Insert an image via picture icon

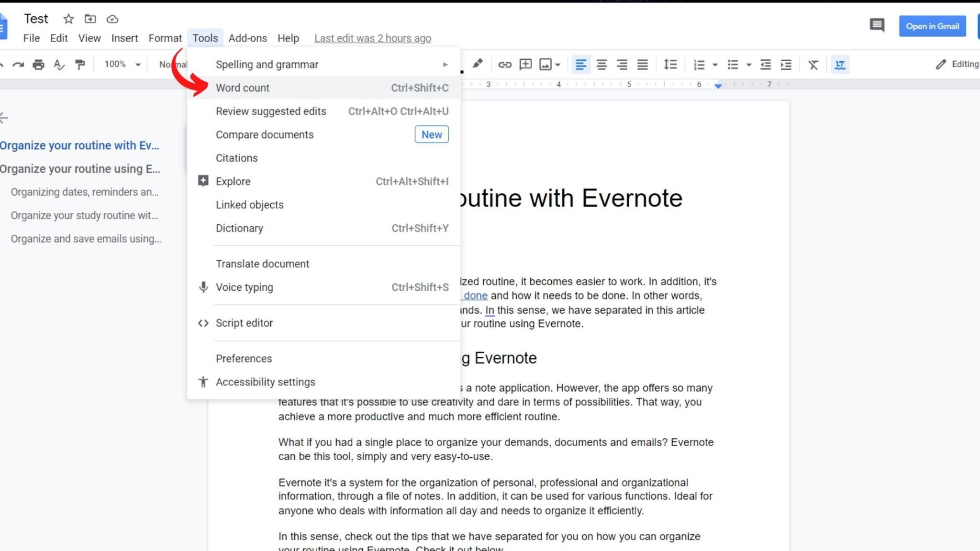[546, 64]
